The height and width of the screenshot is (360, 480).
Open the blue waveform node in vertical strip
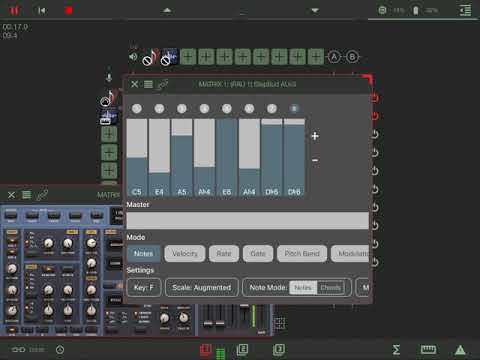pyautogui.click(x=109, y=117)
